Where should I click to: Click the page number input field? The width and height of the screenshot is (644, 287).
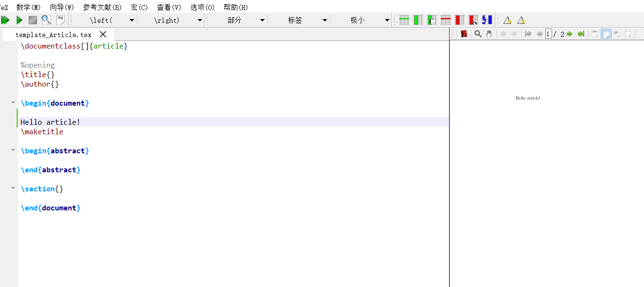click(x=548, y=33)
